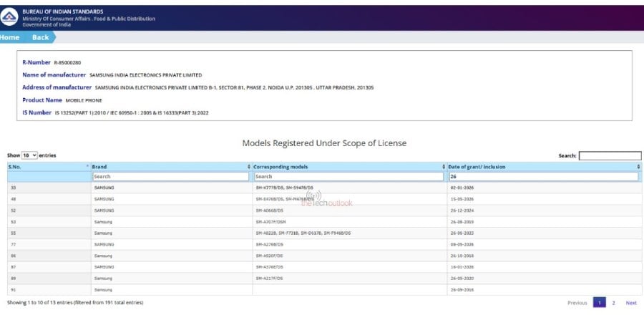Open pagination page 2
Image resolution: width=644 pixels, height=315 pixels.
[x=613, y=303]
